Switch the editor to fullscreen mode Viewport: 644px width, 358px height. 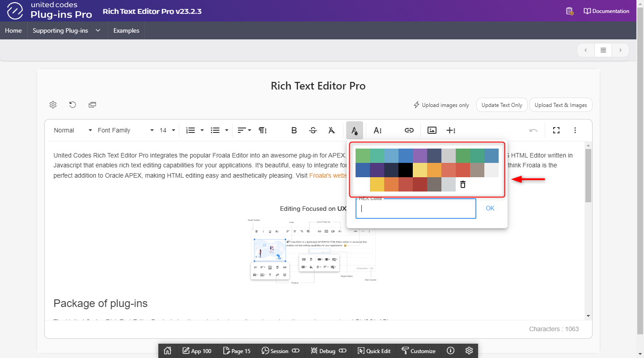tap(556, 130)
